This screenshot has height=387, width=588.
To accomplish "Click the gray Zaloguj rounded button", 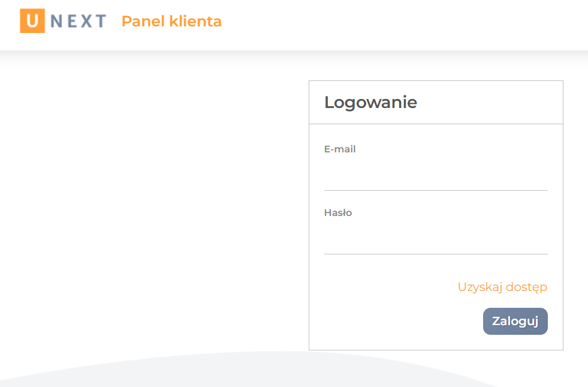I will [x=515, y=321].
